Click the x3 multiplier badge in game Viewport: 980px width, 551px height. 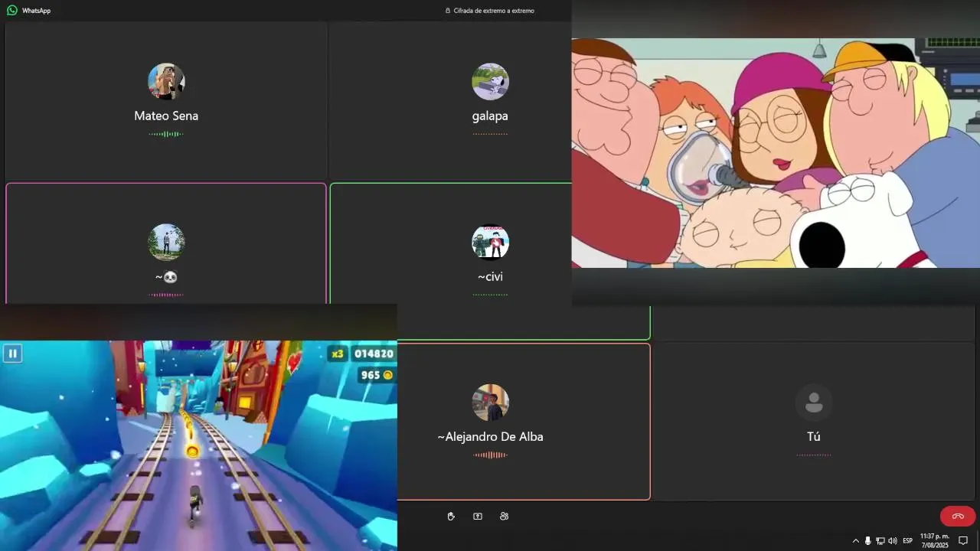(x=337, y=354)
